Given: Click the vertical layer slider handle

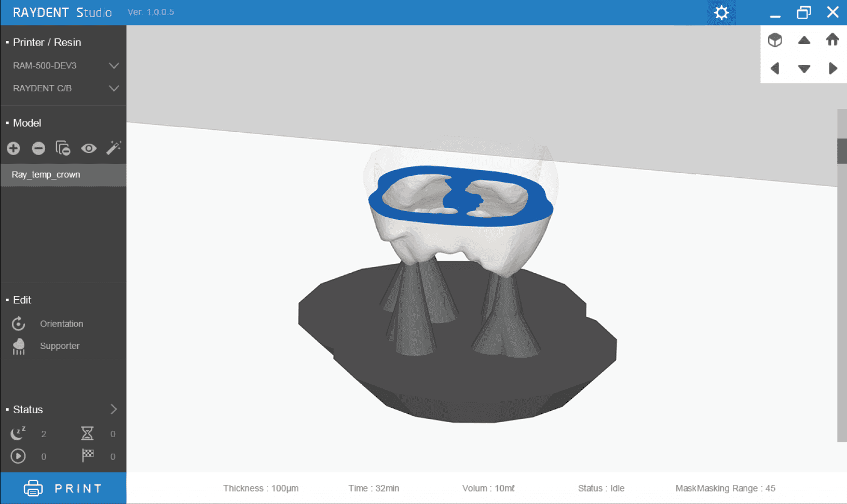Looking at the screenshot, I should point(841,151).
